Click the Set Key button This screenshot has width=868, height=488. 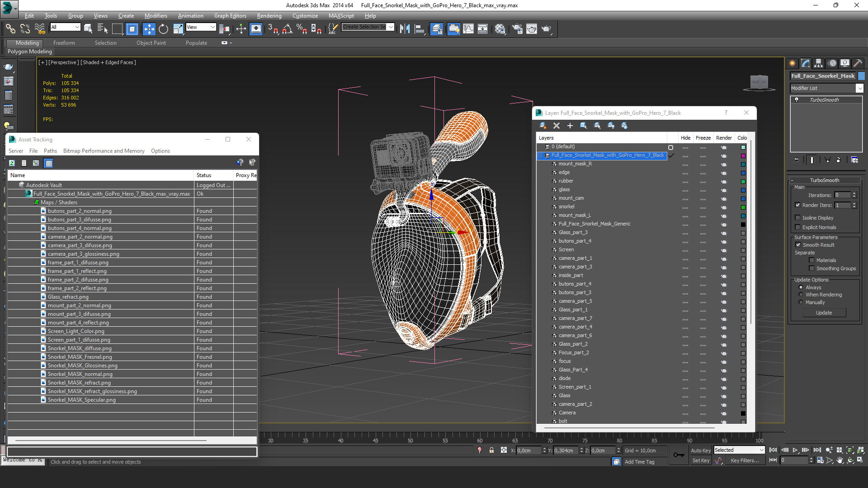[701, 460]
